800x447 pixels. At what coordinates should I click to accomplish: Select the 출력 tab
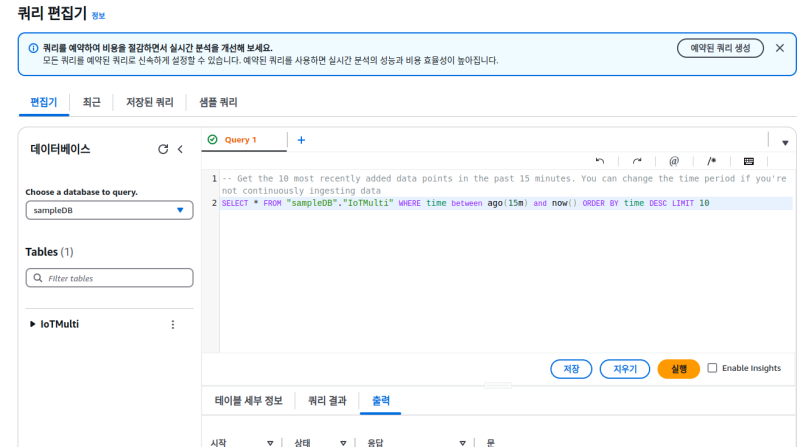(x=381, y=401)
